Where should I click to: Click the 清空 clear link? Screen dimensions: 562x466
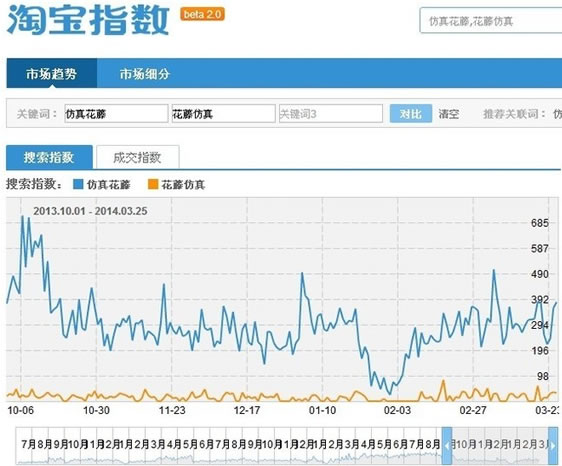click(x=449, y=114)
